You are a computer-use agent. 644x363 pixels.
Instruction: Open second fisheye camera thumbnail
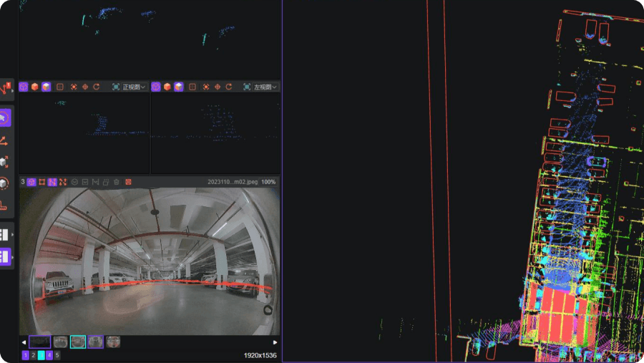coord(60,342)
